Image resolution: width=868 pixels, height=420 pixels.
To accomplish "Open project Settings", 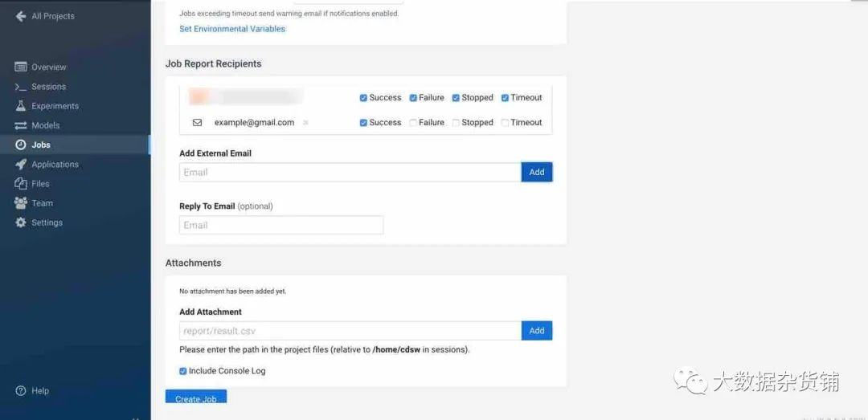I will point(47,222).
